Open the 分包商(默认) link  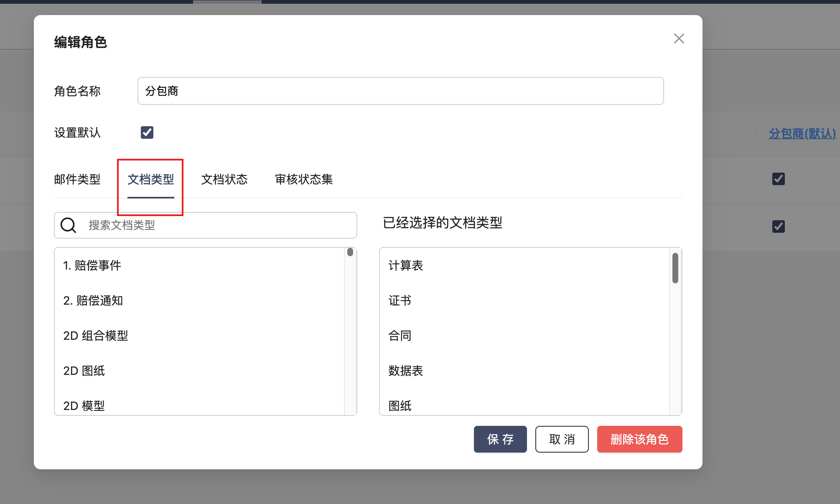pos(802,133)
